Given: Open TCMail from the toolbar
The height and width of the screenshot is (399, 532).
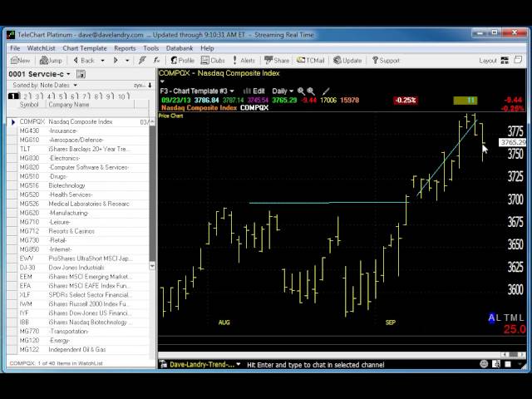Looking at the screenshot, I should coord(310,61).
